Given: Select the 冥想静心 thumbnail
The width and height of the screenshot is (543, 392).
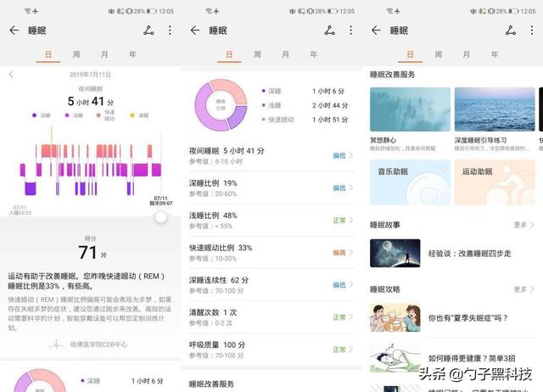Looking at the screenshot, I should coord(410,109).
